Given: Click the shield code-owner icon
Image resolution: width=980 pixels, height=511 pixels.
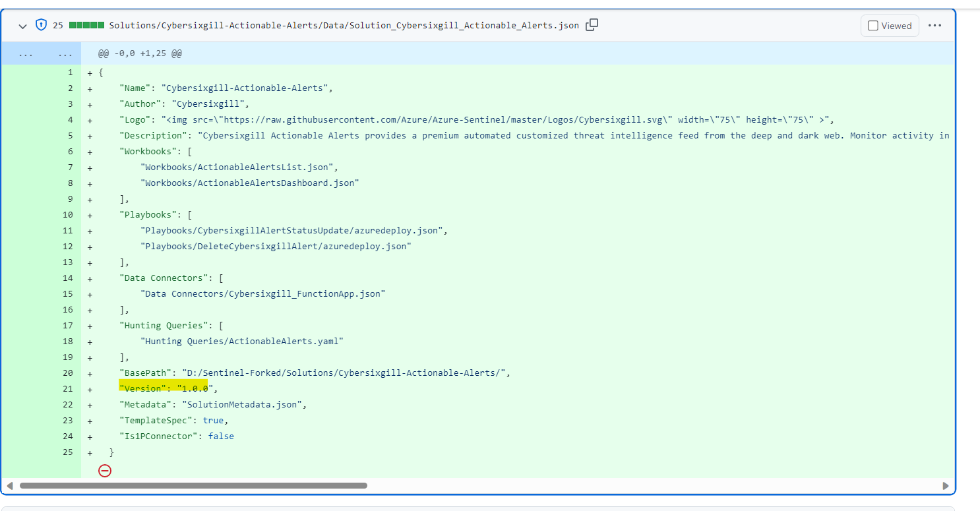Looking at the screenshot, I should (x=41, y=25).
